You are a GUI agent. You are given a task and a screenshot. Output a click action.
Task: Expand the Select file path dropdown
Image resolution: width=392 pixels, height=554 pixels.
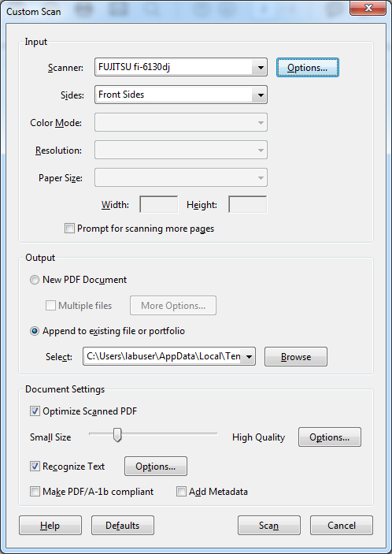point(249,356)
